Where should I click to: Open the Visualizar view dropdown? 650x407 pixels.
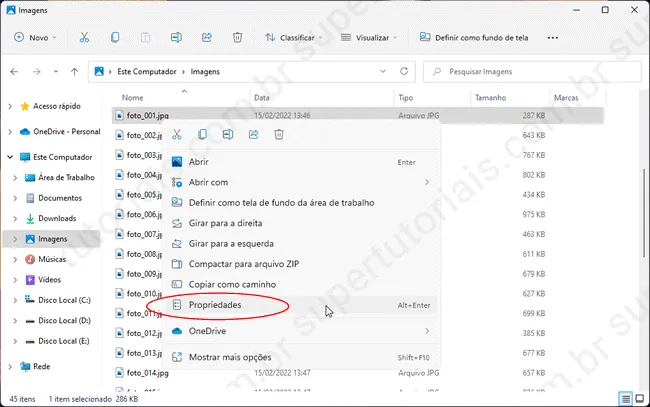pyautogui.click(x=369, y=38)
